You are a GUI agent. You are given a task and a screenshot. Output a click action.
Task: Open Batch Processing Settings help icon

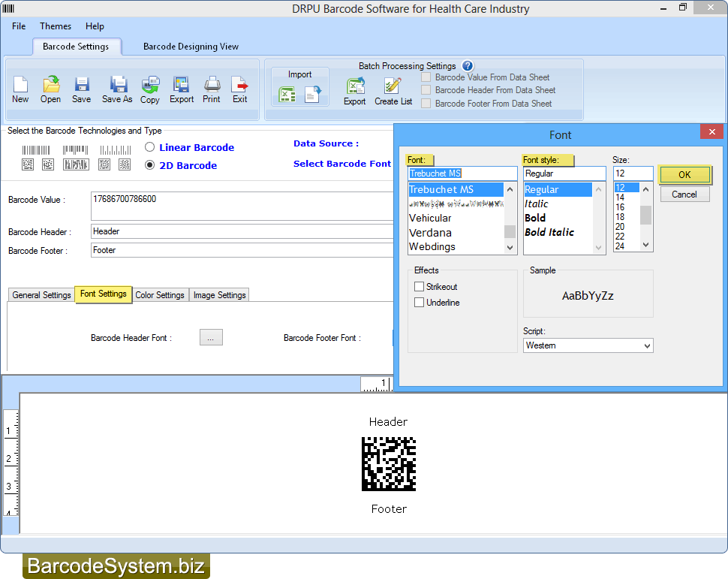click(x=468, y=66)
